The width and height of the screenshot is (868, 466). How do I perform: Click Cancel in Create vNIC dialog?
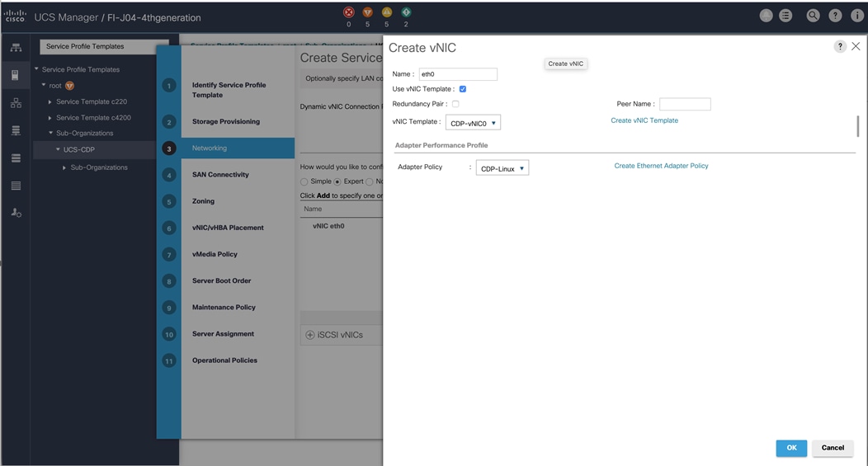[833, 449]
